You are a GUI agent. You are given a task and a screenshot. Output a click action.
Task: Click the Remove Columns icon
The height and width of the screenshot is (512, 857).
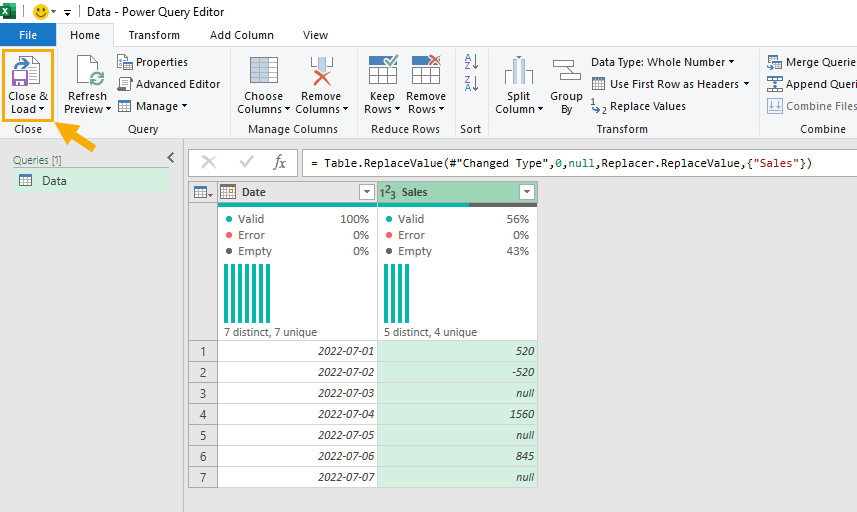point(321,70)
